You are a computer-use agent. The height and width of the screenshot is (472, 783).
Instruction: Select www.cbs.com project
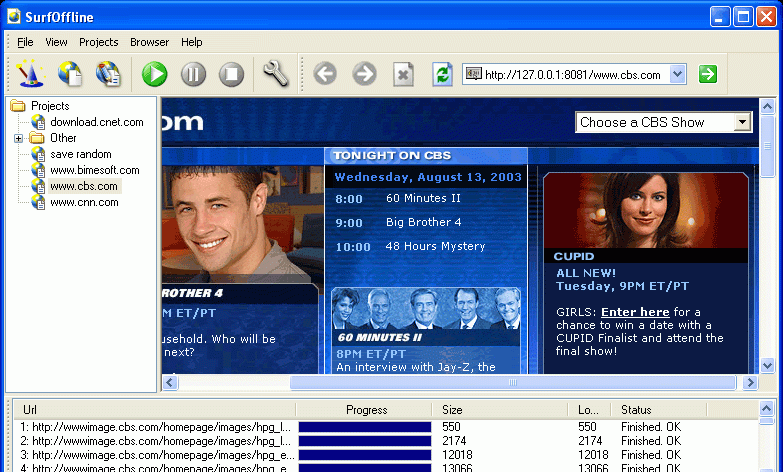coord(84,186)
